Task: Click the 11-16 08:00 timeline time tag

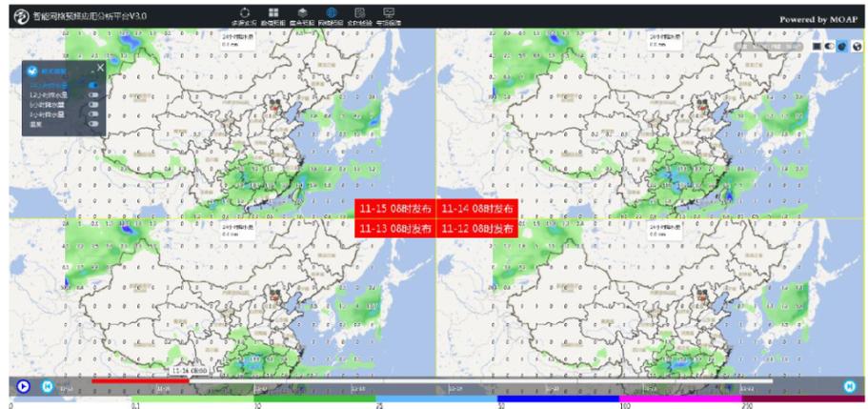Action: [190, 370]
